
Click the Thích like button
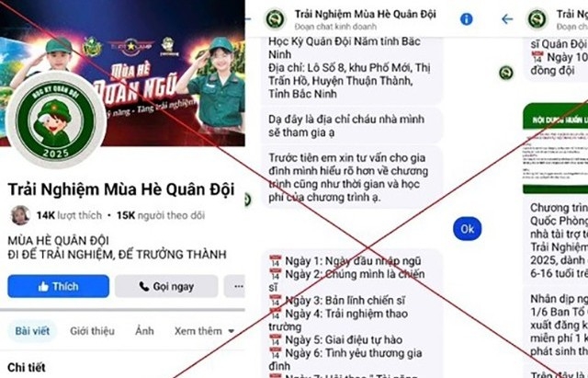point(58,286)
